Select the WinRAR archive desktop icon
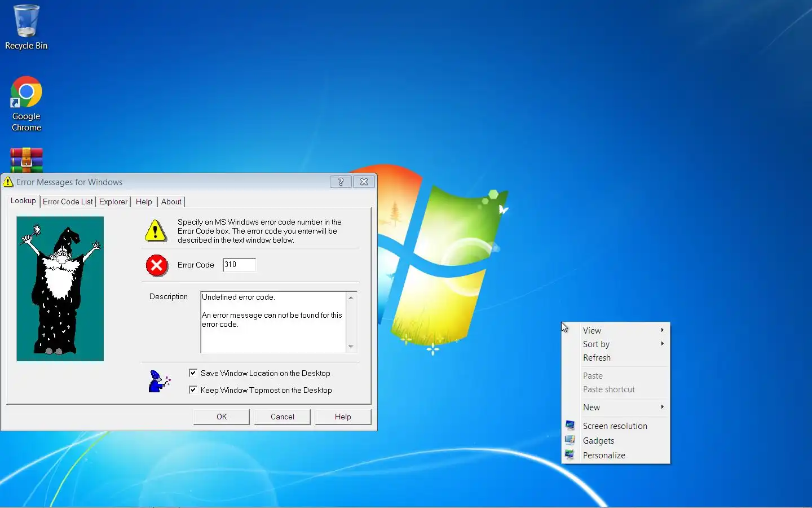 (x=26, y=160)
